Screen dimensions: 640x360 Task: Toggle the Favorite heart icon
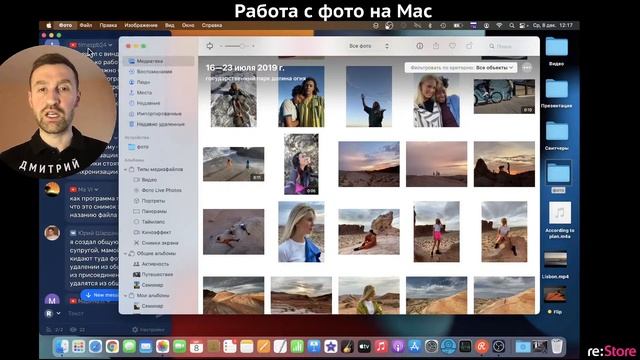pos(452,46)
